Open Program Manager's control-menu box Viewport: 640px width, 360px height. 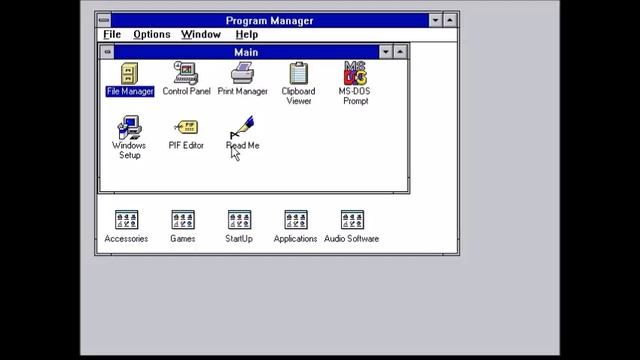pyautogui.click(x=104, y=20)
